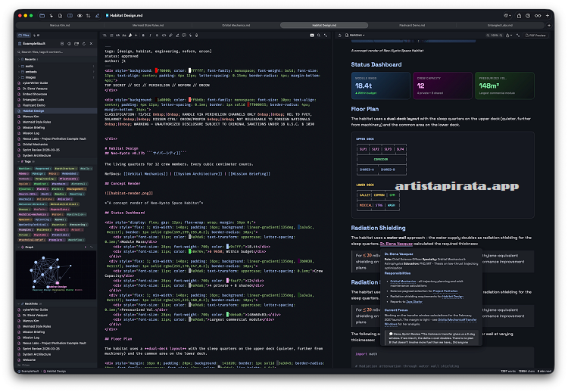The height and width of the screenshot is (392, 568).
Task: Toggle strikethrough in editor toolbar
Action: tap(157, 35)
